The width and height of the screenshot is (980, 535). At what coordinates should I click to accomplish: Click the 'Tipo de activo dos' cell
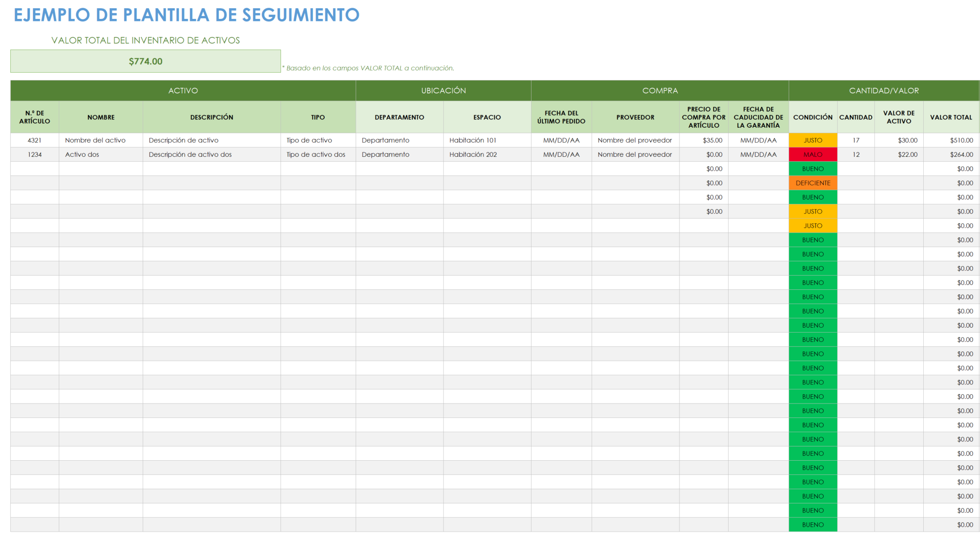pyautogui.click(x=318, y=154)
